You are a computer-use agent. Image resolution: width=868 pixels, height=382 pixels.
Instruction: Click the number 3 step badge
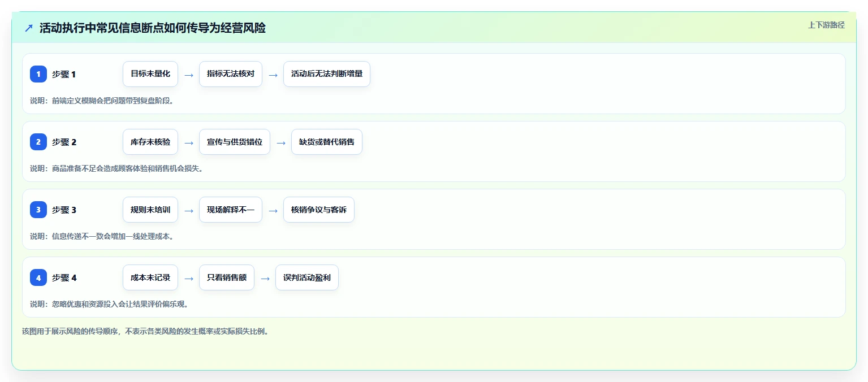click(x=38, y=210)
